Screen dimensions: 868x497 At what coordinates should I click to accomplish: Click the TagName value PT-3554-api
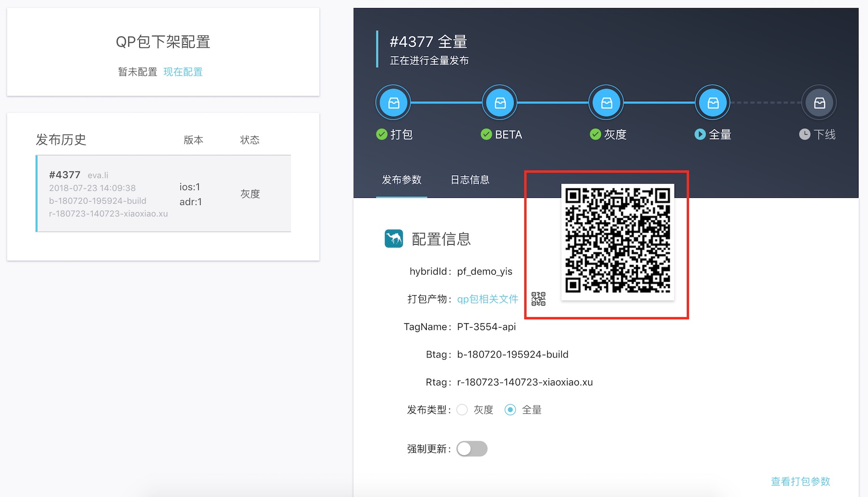(x=486, y=327)
